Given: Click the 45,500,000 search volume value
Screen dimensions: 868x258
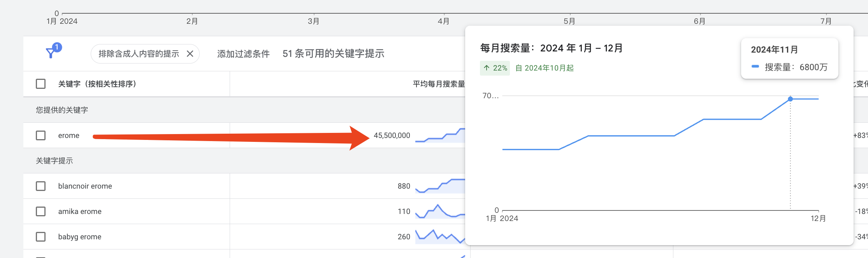Looking at the screenshot, I should tap(392, 135).
